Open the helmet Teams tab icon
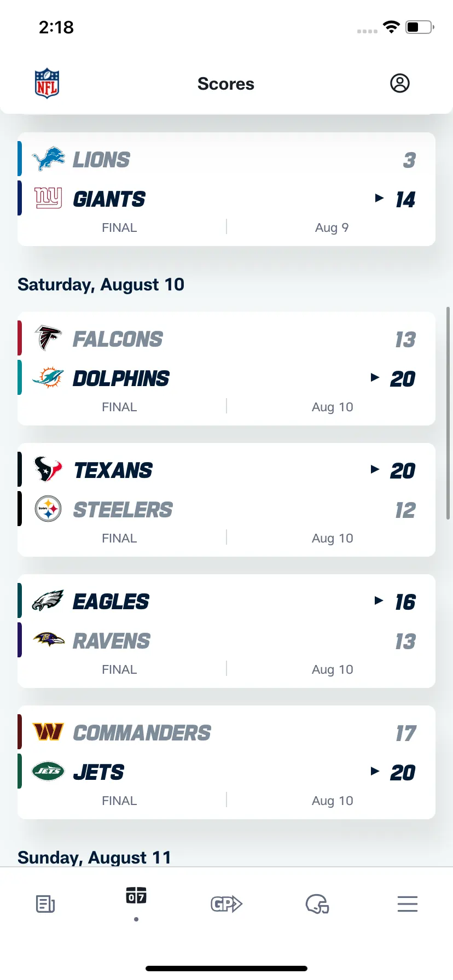Screen dimensions: 453x980 tap(317, 904)
